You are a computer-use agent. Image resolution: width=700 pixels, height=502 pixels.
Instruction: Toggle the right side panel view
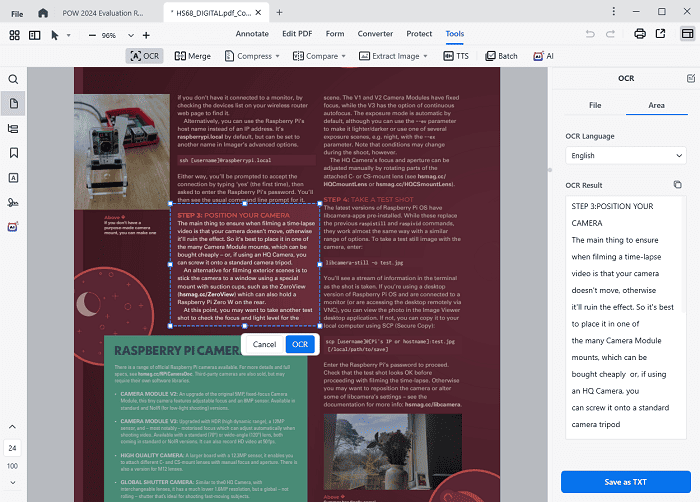coord(687,34)
